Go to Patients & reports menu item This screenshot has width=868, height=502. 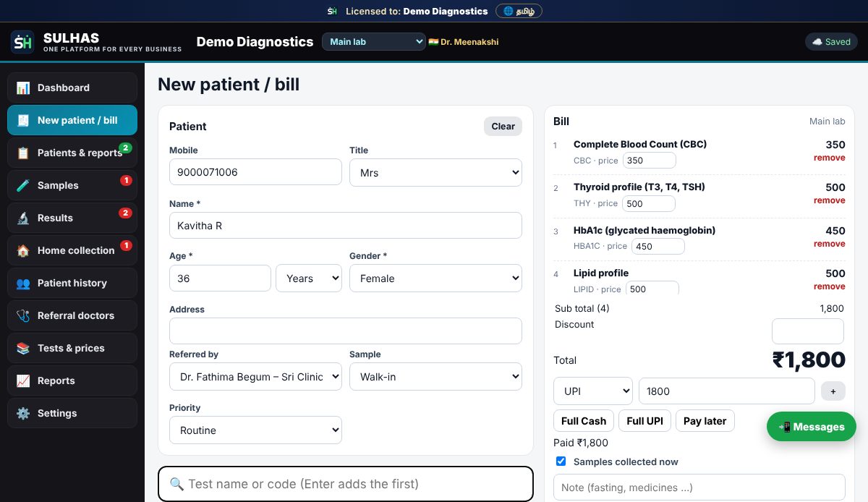(72, 153)
